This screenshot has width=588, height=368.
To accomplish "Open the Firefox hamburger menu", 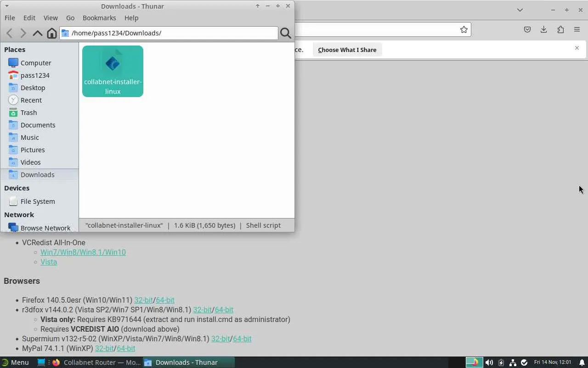I will (x=577, y=29).
